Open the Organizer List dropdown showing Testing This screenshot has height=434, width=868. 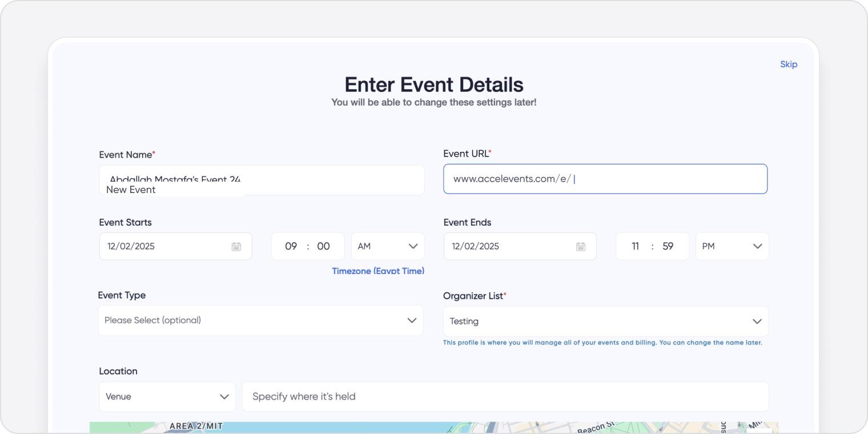(606, 322)
